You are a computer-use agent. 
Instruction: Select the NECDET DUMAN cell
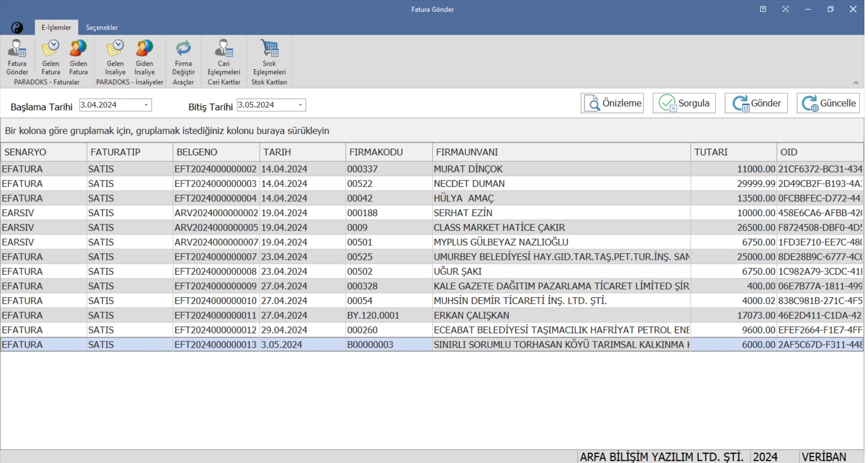(x=561, y=184)
